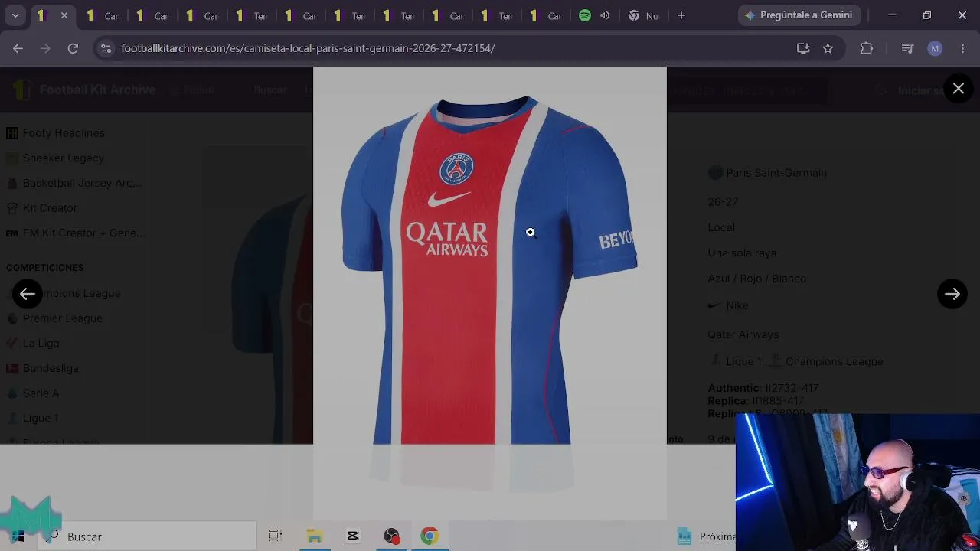Go forward in Chrome history
The height and width of the screenshot is (551, 980).
click(x=45, y=48)
